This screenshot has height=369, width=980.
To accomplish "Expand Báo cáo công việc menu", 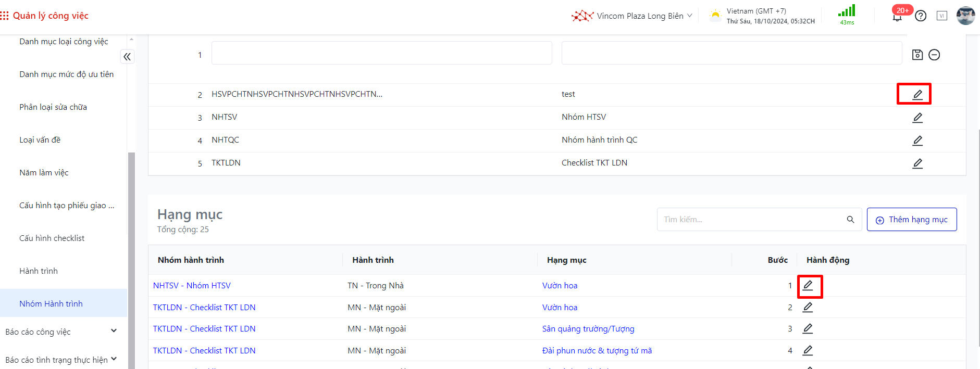I will [x=114, y=331].
